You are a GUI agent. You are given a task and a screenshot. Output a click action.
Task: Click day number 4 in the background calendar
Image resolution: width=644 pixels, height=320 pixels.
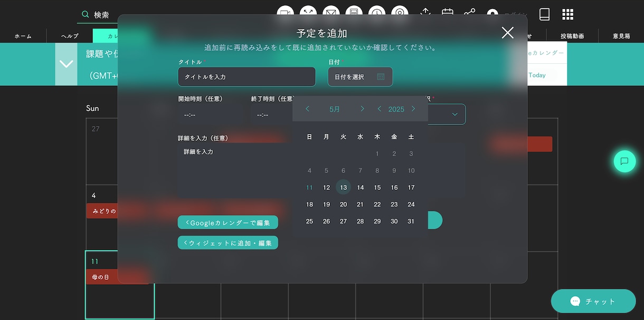pyautogui.click(x=93, y=195)
